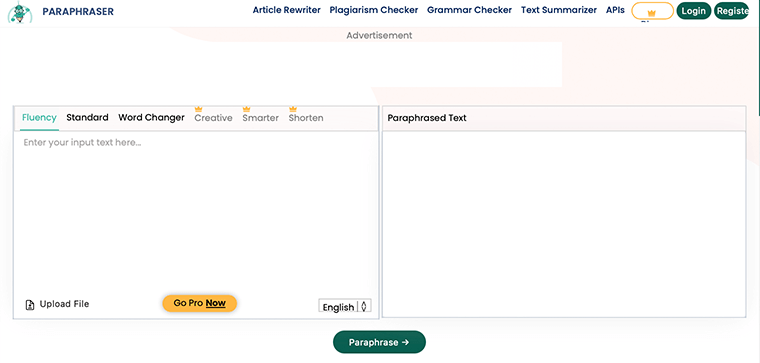Image resolution: width=760 pixels, height=363 pixels.
Task: Open the English language dropdown
Action: (x=345, y=306)
